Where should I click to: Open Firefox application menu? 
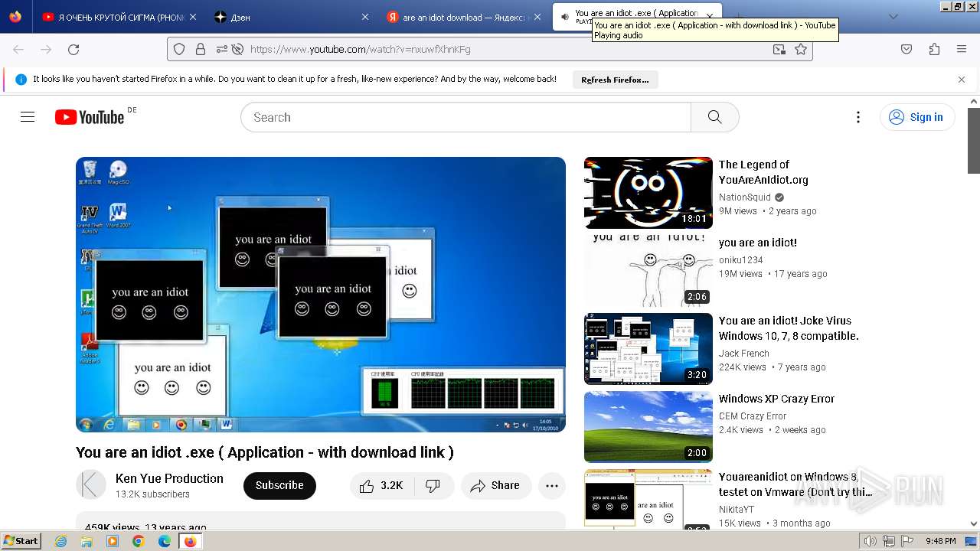tap(962, 49)
